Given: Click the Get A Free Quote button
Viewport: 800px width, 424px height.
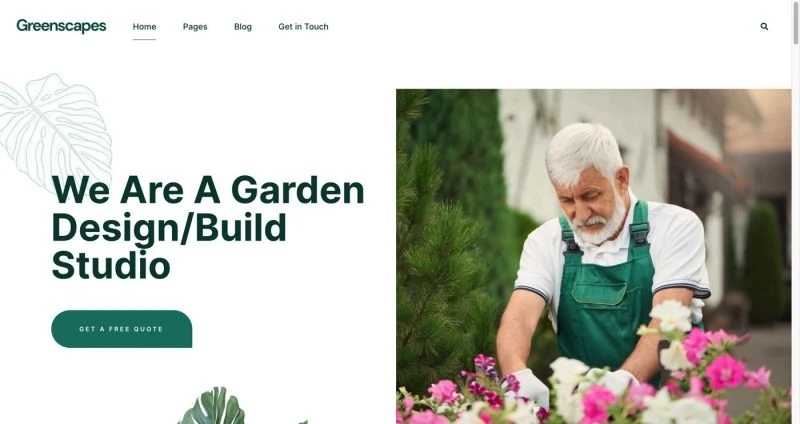Looking at the screenshot, I should coord(121,329).
